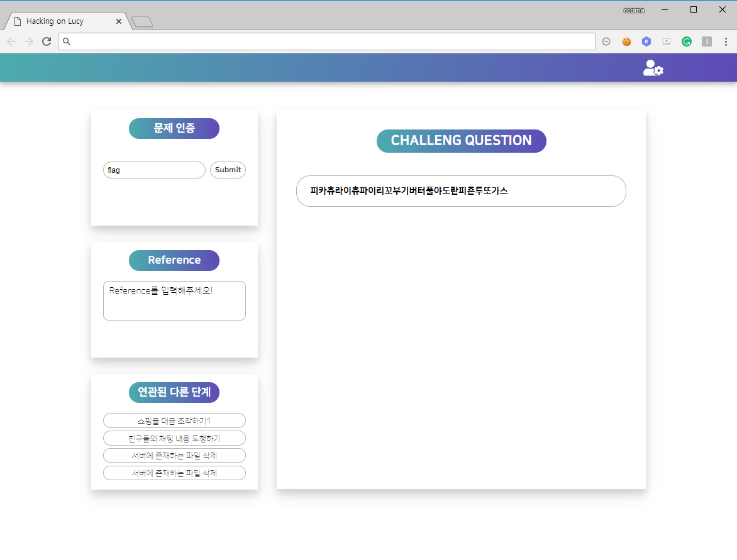Open the 친구들의 채팅 내용 도청하기 link
This screenshot has width=737, height=560.
[174, 438]
